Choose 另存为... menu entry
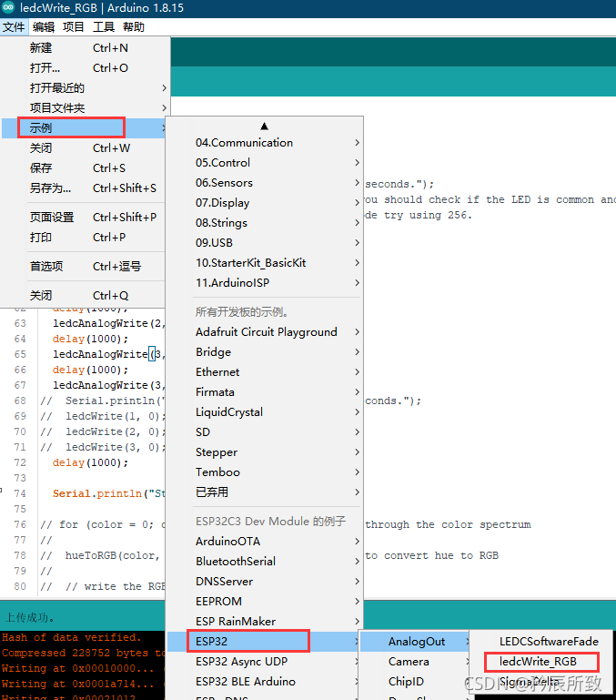The height and width of the screenshot is (700, 616). (85, 188)
